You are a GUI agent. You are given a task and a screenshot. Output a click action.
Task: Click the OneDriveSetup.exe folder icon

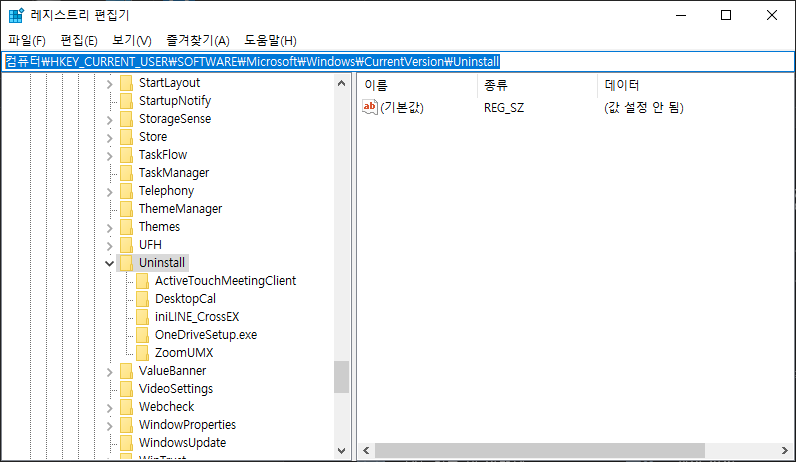142,335
